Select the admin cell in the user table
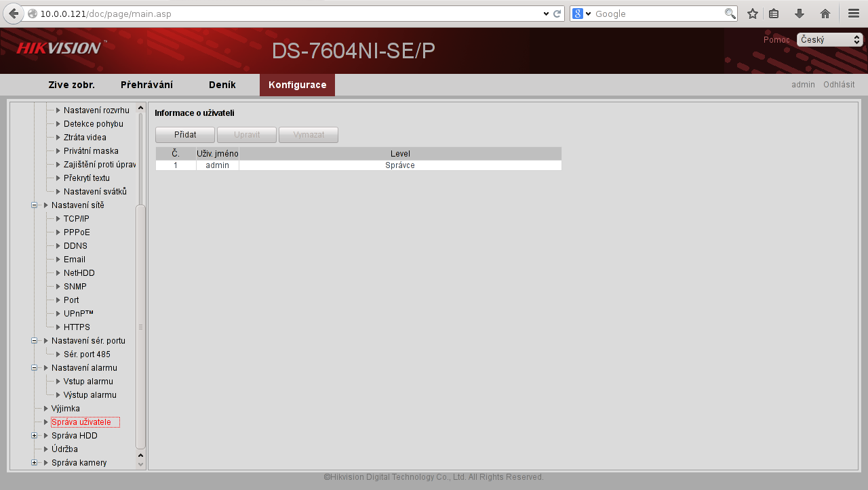 [x=218, y=165]
